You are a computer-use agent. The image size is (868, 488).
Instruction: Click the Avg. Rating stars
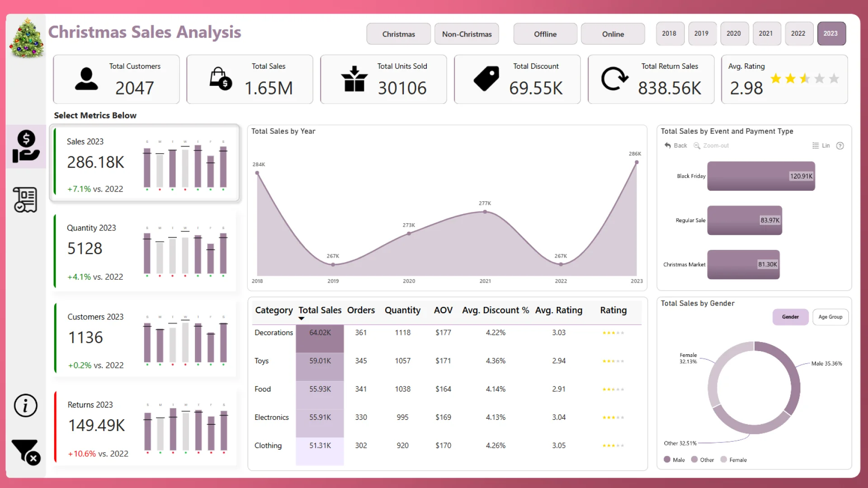[805, 79]
